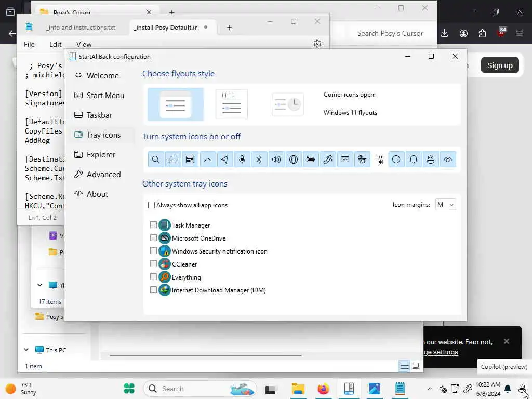Open File Explorer from the taskbar

point(298,389)
